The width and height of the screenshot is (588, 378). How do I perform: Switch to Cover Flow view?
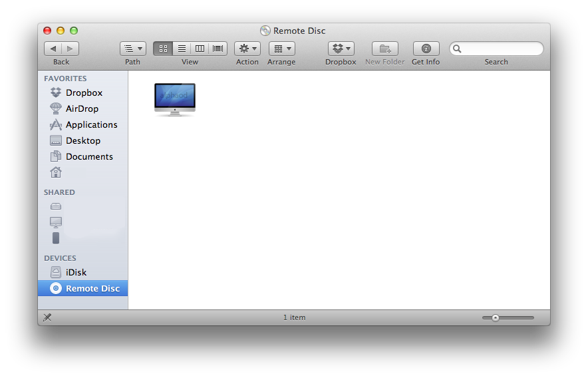pyautogui.click(x=218, y=49)
